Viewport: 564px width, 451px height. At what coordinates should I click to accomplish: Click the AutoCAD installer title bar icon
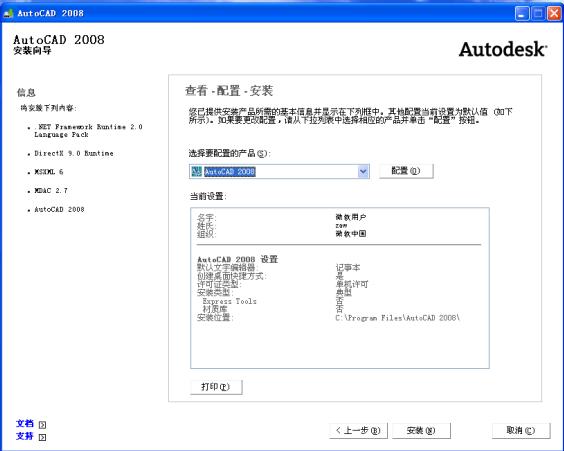pos(8,14)
